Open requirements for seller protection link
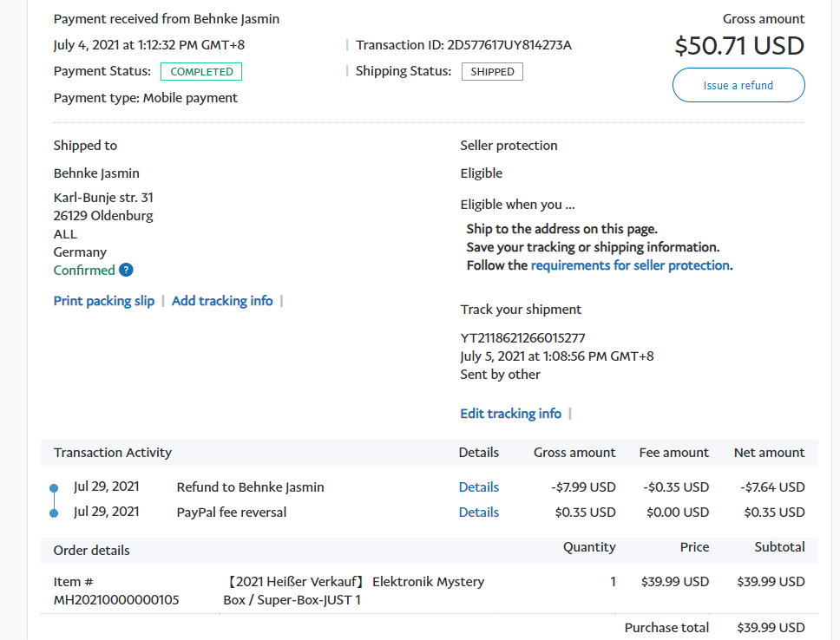 click(630, 265)
